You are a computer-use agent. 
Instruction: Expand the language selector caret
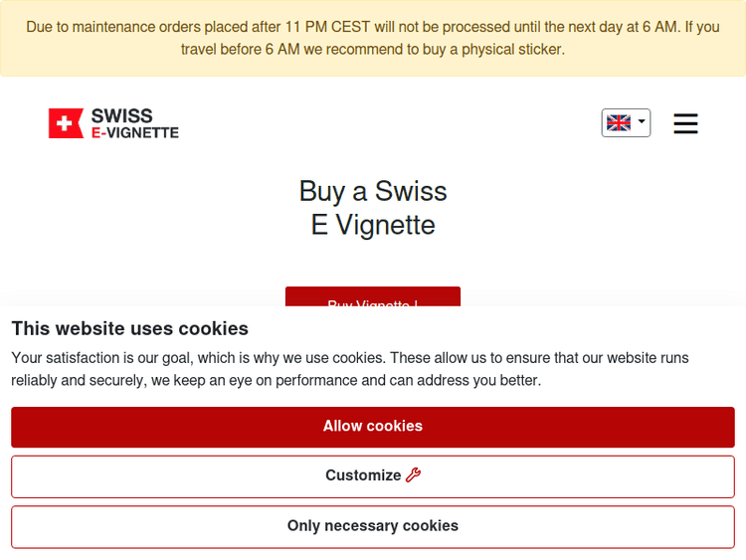pyautogui.click(x=642, y=122)
